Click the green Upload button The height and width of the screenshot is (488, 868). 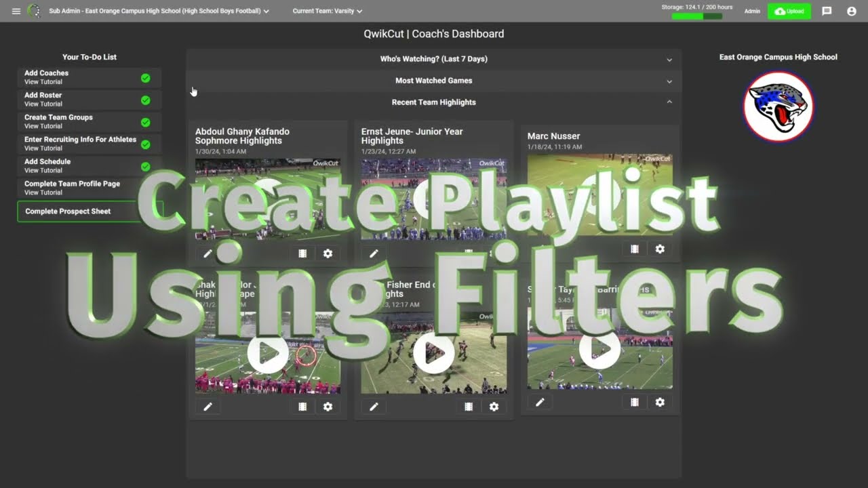[x=789, y=11]
